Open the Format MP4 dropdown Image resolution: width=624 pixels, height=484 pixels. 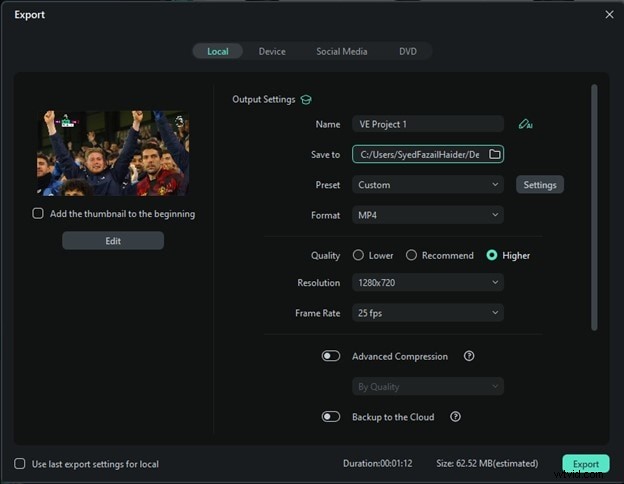[x=428, y=215]
